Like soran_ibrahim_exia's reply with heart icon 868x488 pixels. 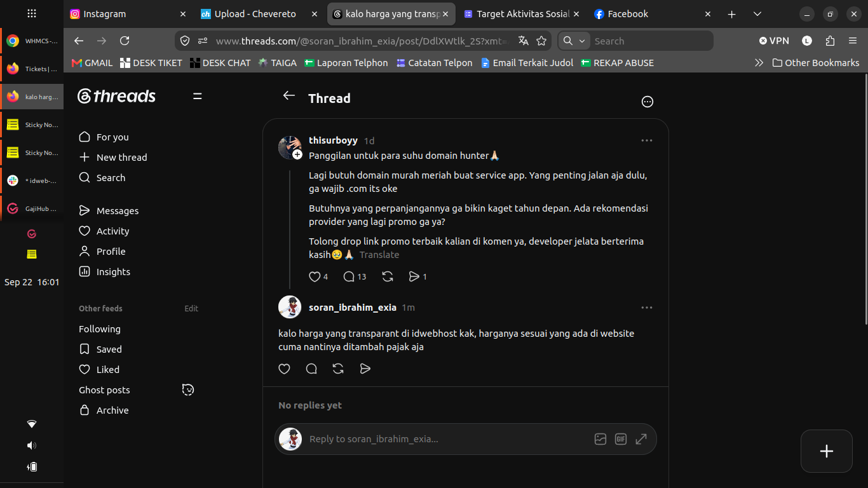point(284,369)
